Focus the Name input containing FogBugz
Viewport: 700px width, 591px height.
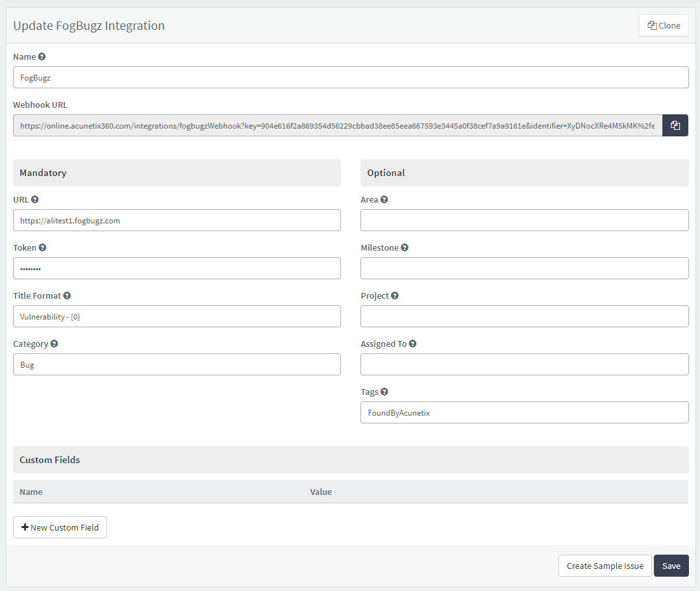coord(351,77)
